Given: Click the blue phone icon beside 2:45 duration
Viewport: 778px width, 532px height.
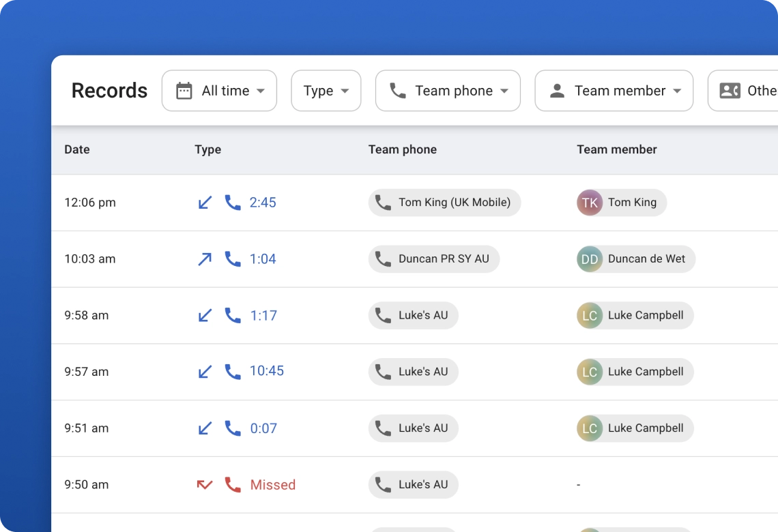Looking at the screenshot, I should click(233, 203).
